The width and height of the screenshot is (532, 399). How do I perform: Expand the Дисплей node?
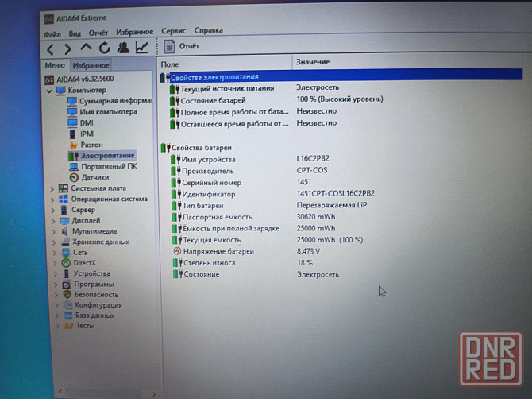53,222
